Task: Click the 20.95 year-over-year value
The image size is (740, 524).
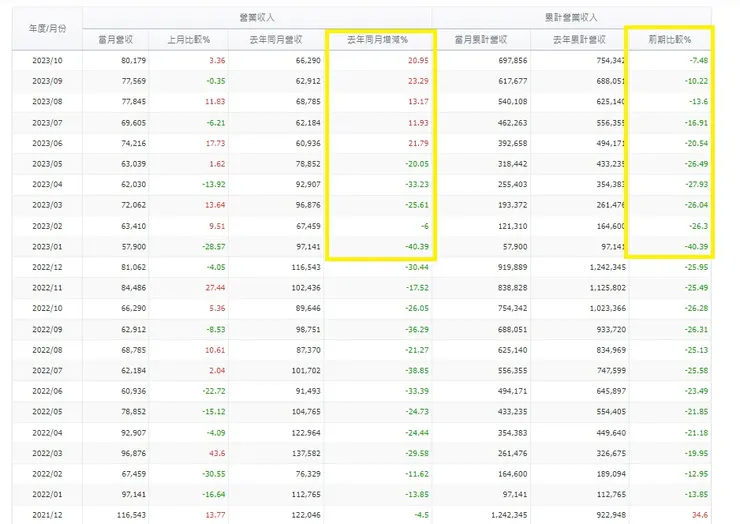Action: 419,60
